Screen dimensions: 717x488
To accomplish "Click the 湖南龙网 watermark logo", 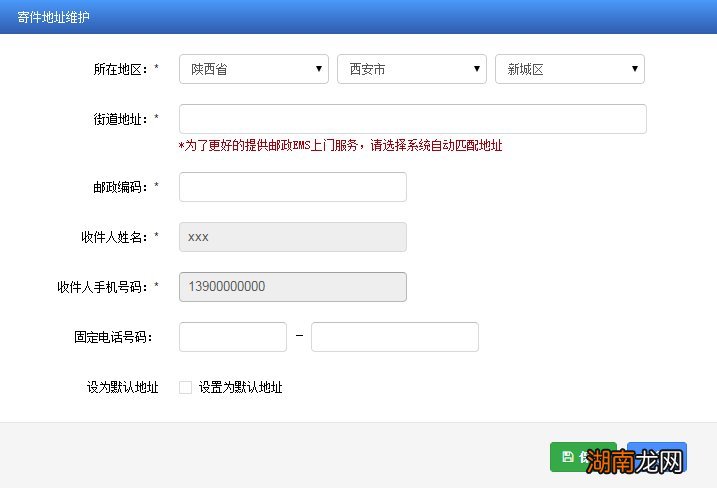I will click(x=634, y=462).
